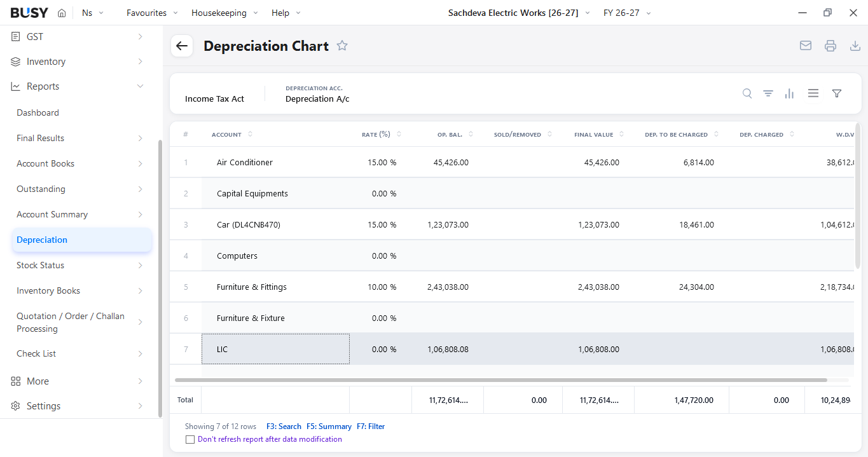
Task: Click the BUSY logo
Action: [29, 13]
